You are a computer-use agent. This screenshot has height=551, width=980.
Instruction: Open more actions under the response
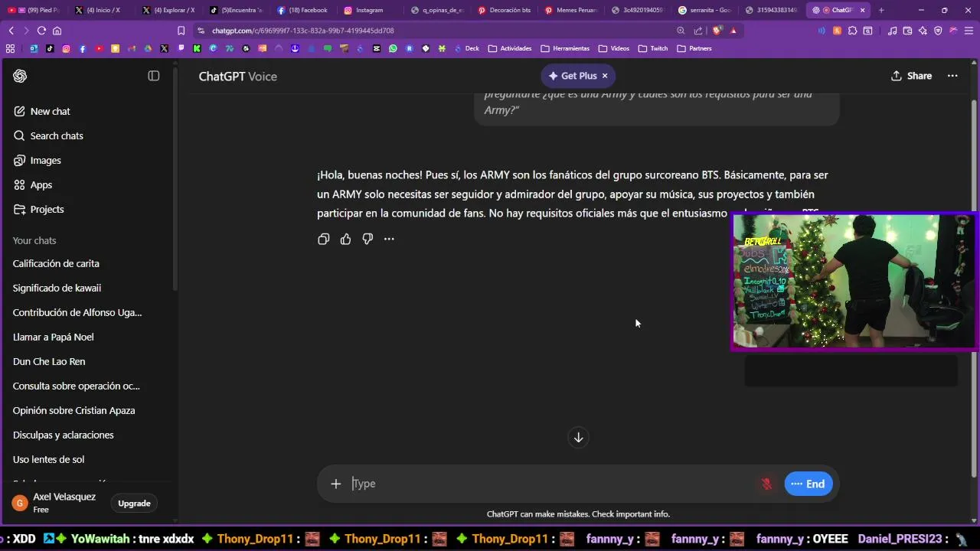[389, 239]
